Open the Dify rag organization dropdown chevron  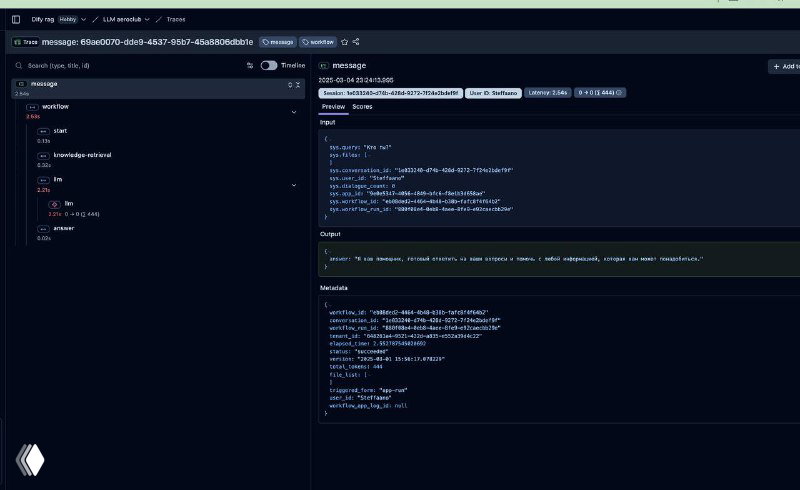point(84,19)
